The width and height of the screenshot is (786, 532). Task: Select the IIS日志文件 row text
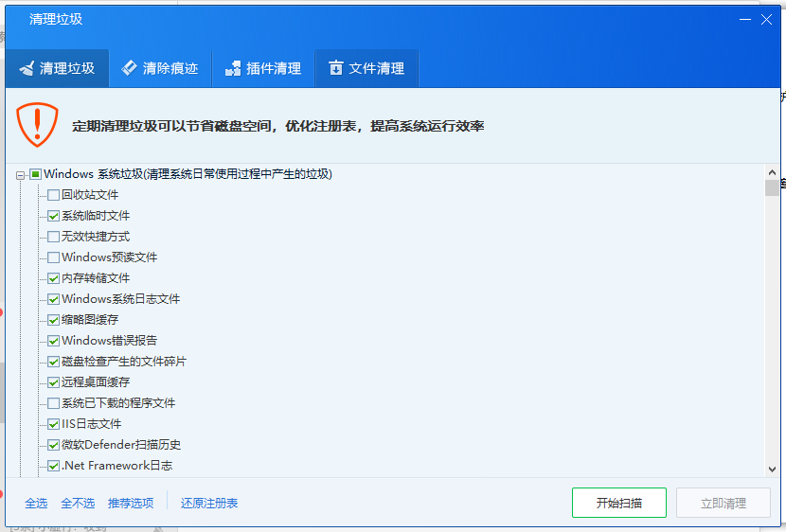(x=92, y=424)
